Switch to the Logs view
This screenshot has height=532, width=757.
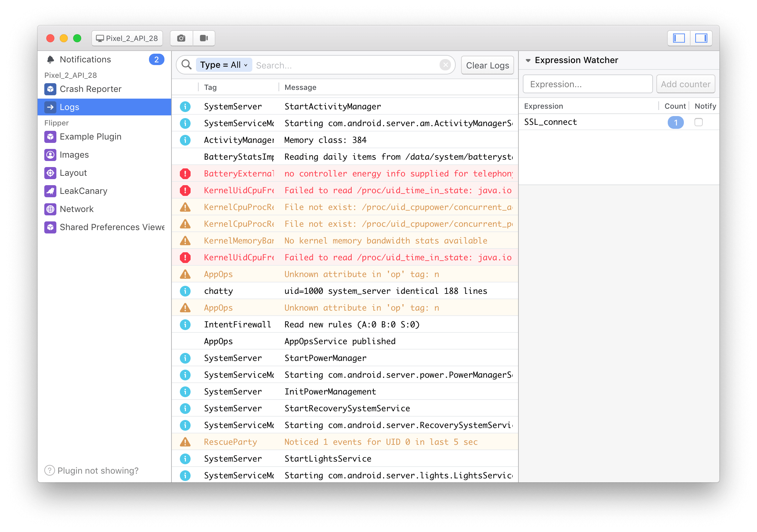point(69,107)
